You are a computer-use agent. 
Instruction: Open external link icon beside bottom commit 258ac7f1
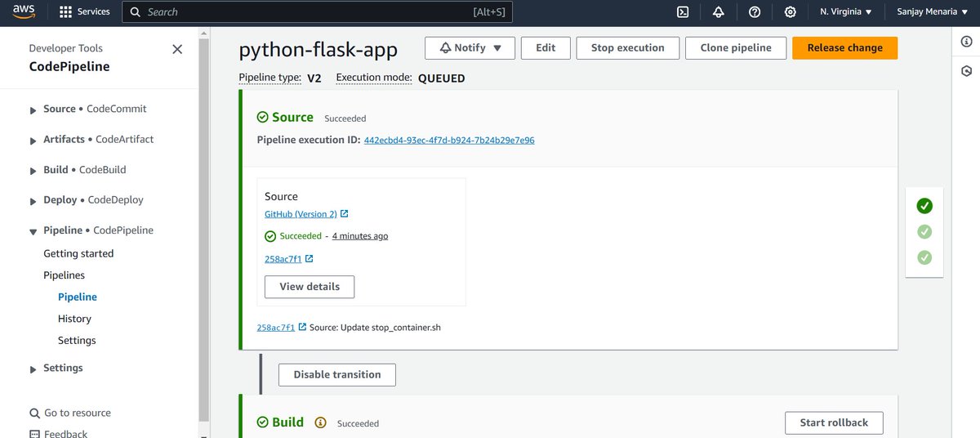click(302, 327)
